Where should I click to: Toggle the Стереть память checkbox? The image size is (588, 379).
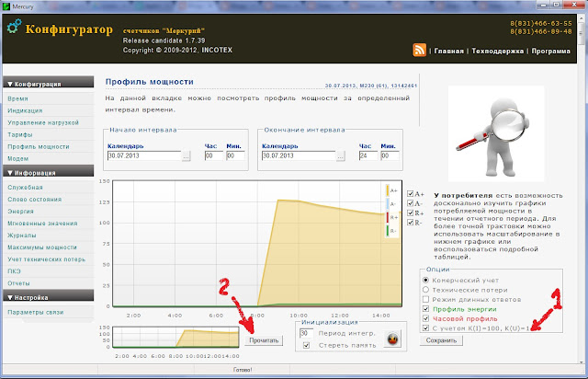click(x=306, y=345)
